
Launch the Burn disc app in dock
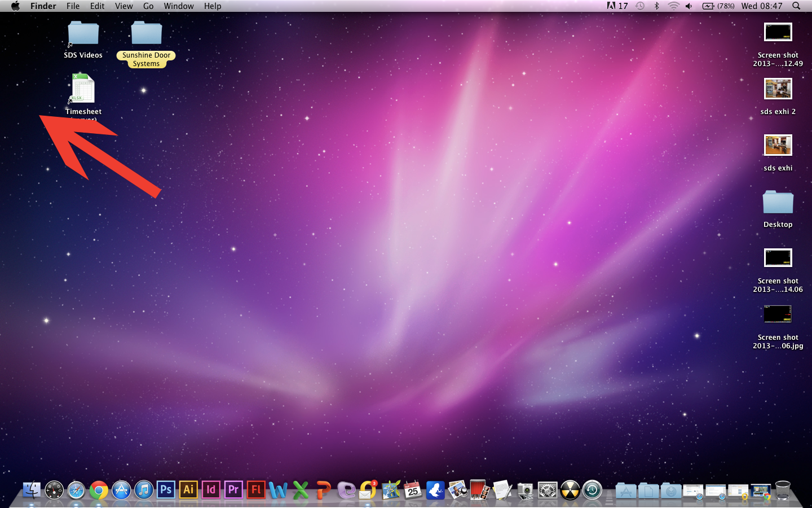click(x=570, y=490)
